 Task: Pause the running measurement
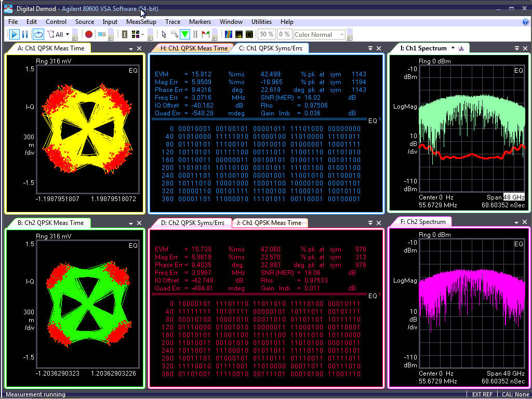click(x=25, y=34)
